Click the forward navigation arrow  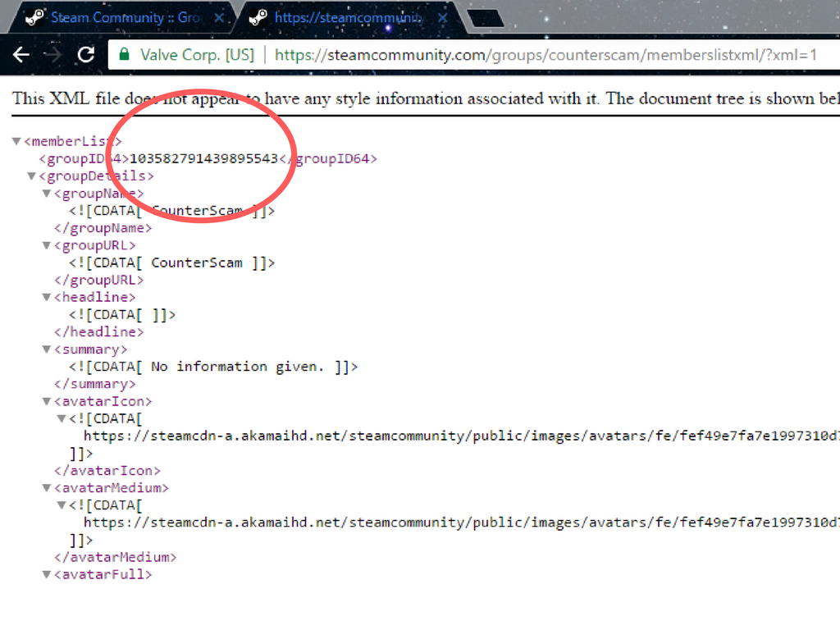(52, 55)
